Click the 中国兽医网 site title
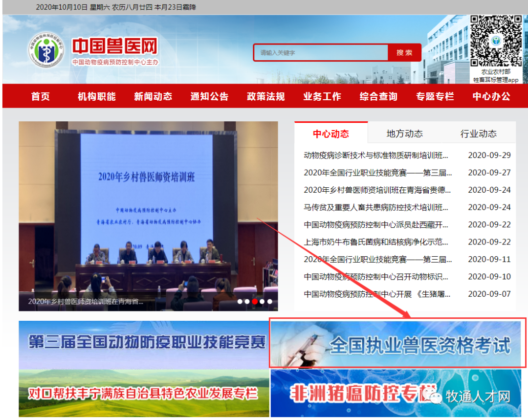 pyautogui.click(x=115, y=46)
